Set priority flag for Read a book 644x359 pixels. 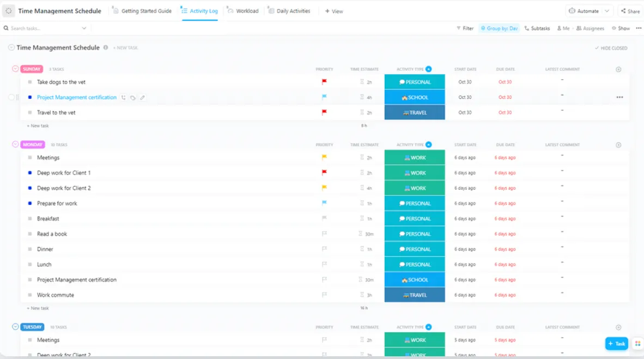pyautogui.click(x=324, y=234)
